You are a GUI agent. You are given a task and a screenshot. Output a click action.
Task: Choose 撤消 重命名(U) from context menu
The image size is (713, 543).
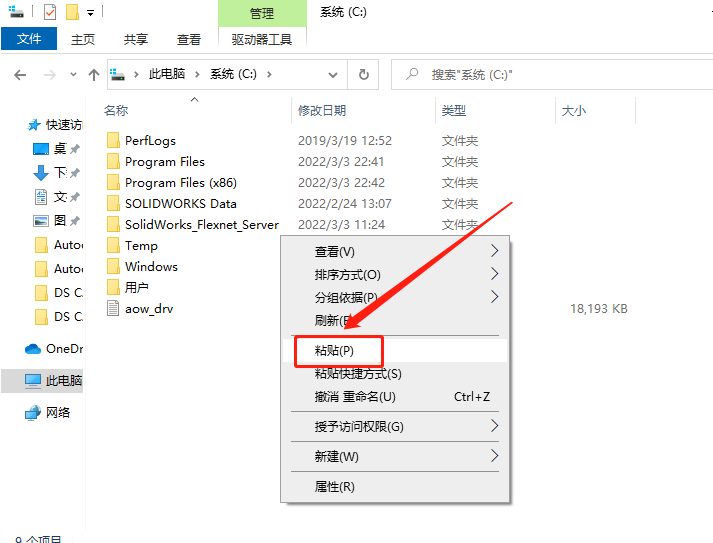[395, 397]
